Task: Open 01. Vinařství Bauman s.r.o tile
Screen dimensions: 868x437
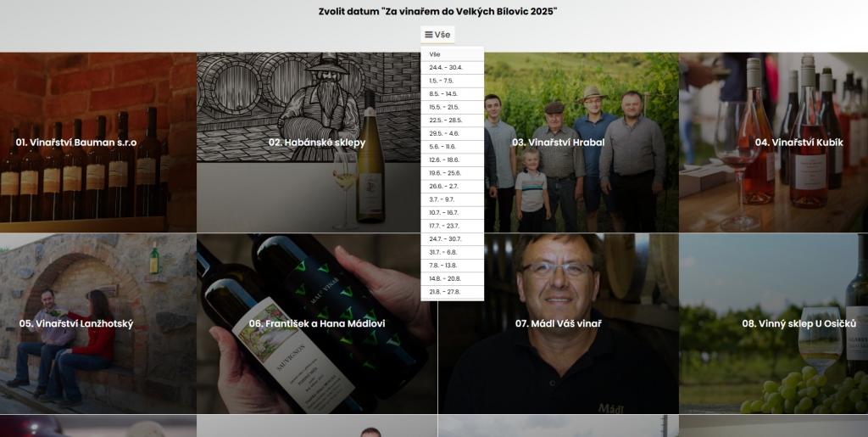Action: [98, 143]
